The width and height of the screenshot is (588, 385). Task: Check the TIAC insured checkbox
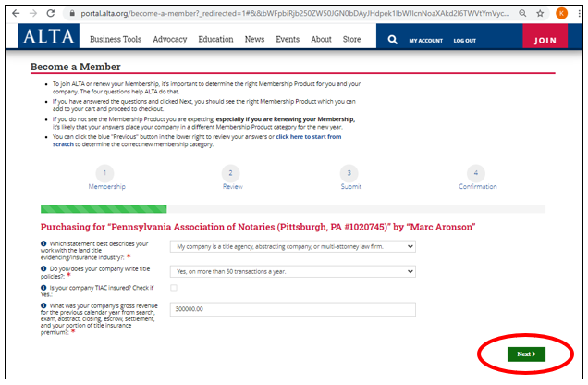(174, 288)
